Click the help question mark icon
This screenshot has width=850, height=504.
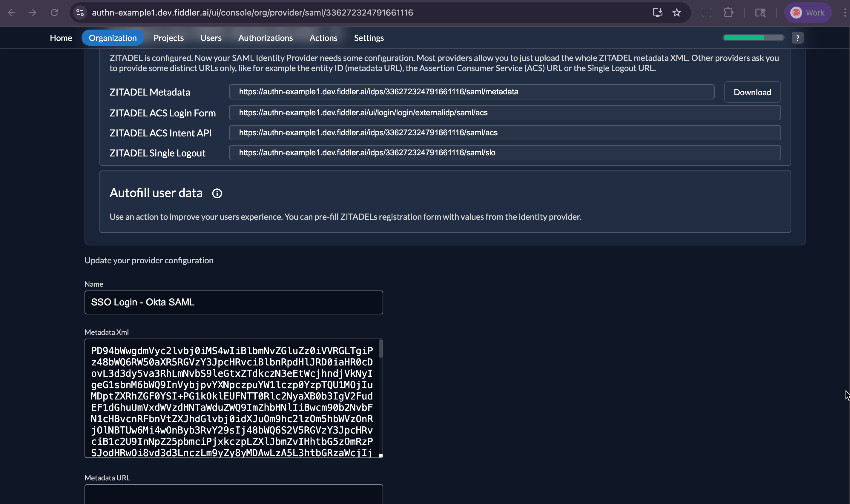tap(798, 38)
